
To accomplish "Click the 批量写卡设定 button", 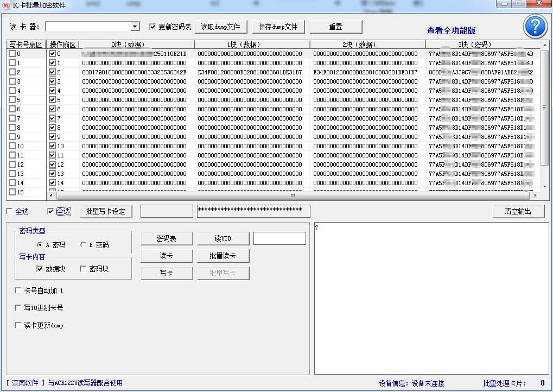I will 106,211.
